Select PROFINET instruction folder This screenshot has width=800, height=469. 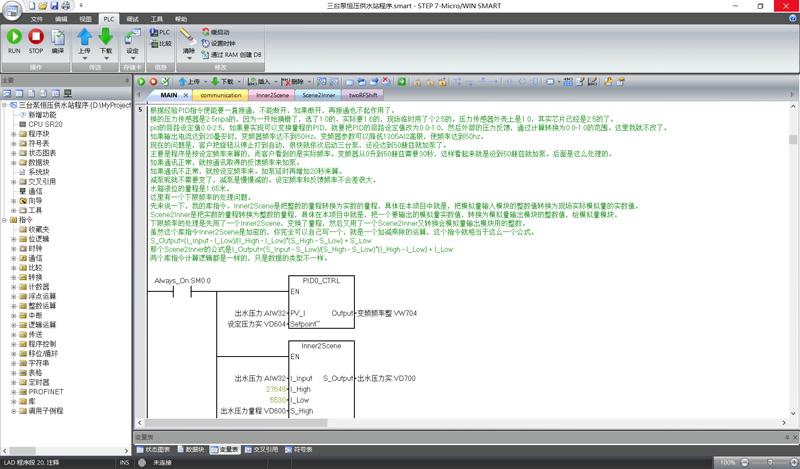pyautogui.click(x=41, y=392)
